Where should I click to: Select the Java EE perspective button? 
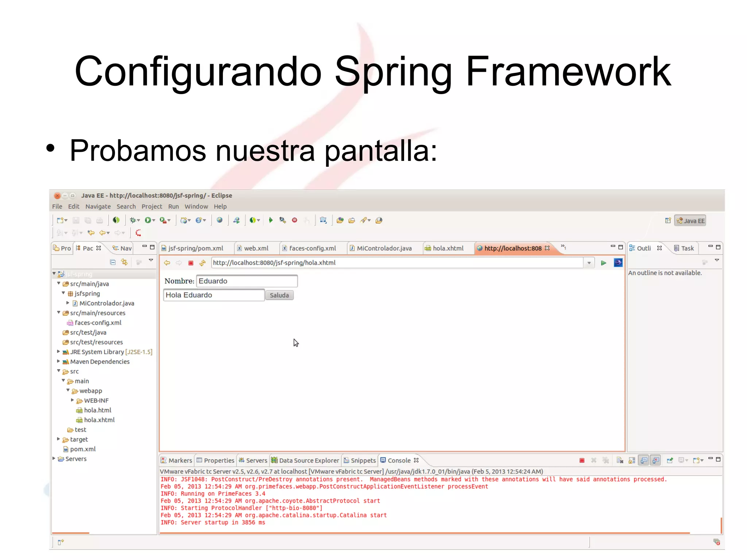pos(690,221)
